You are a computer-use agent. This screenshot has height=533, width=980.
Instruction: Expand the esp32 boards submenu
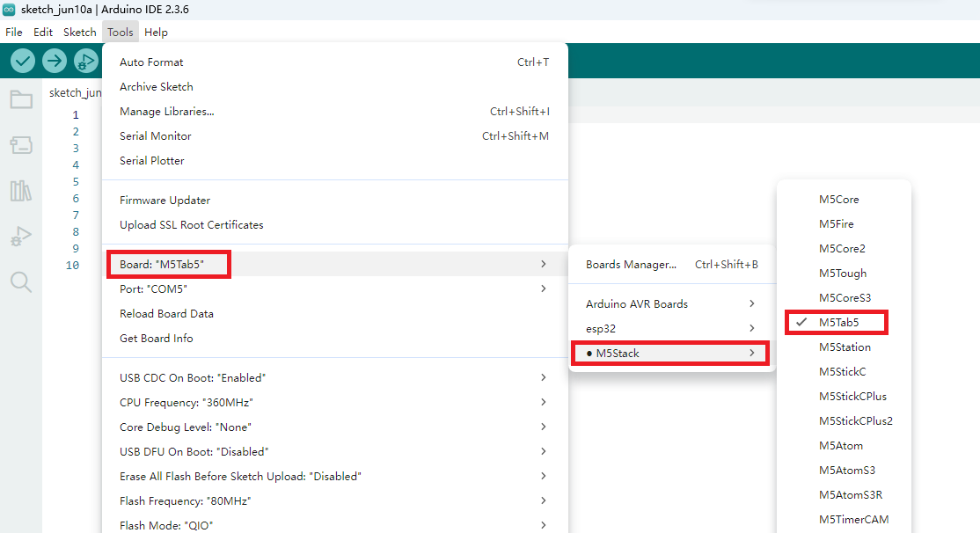tap(672, 329)
